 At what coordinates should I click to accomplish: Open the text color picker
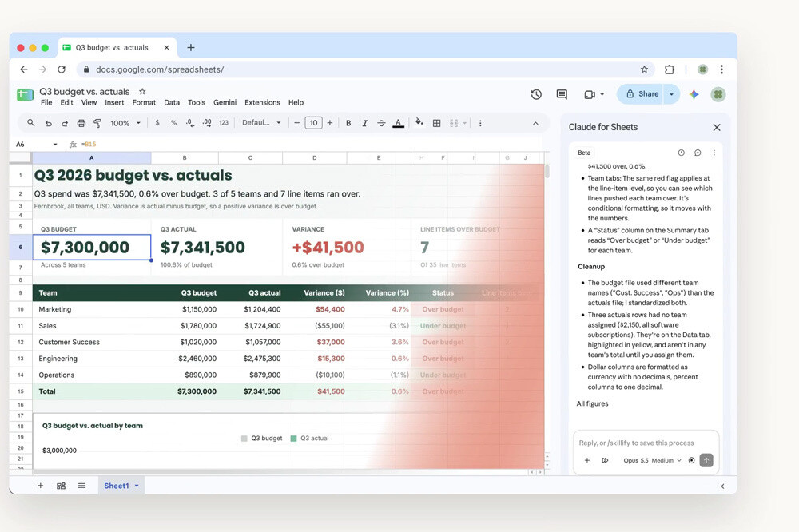[399, 123]
